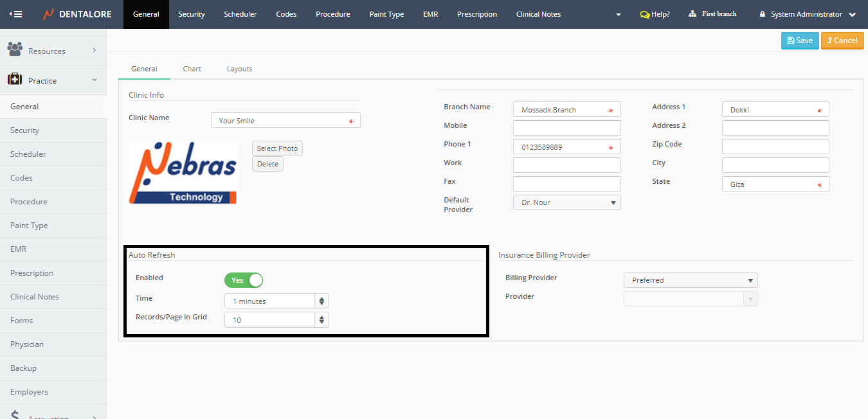Open Clinical Notes in the sidebar
The height and width of the screenshot is (419, 868).
click(35, 297)
